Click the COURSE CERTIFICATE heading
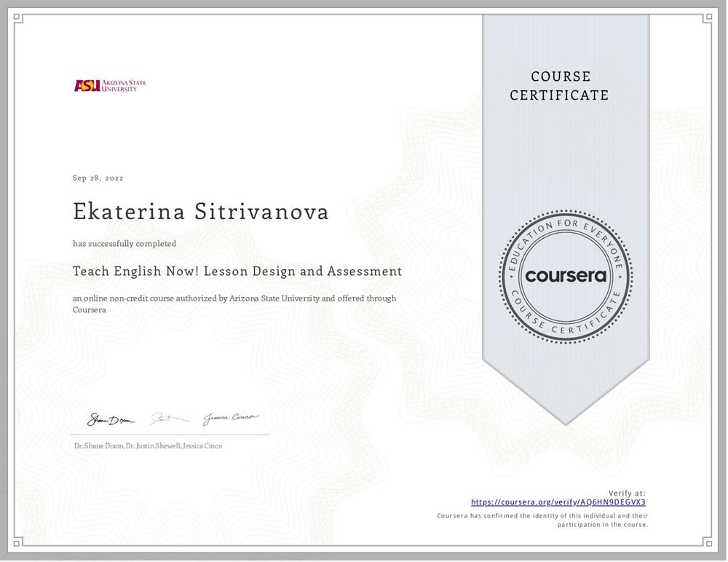 pos(559,85)
